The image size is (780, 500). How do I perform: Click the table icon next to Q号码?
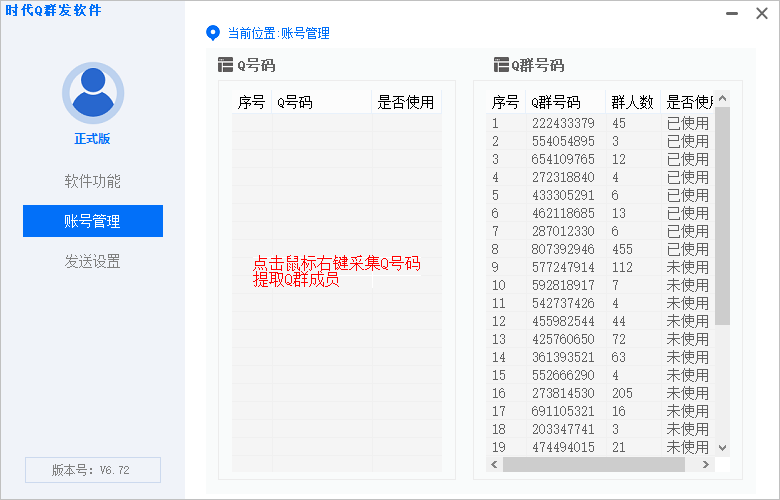click(x=225, y=66)
